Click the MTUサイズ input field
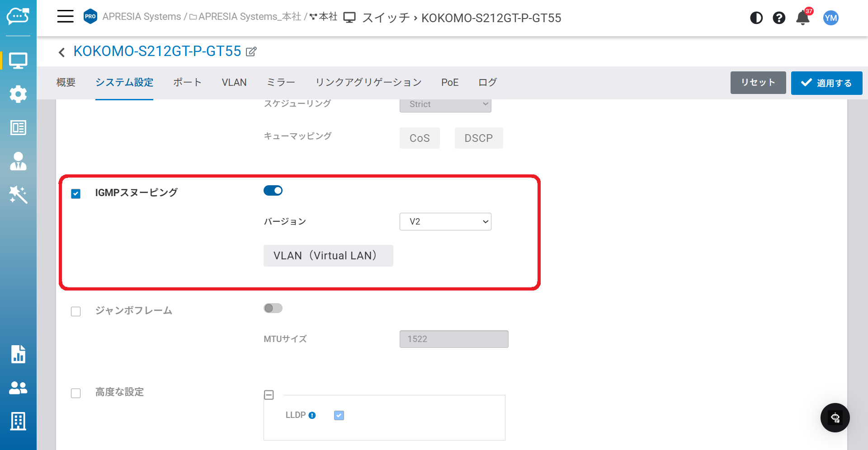Viewport: 868px width, 450px height. point(453,339)
